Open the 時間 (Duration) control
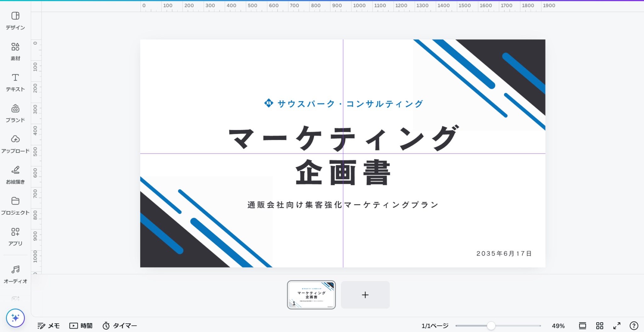644x332 pixels. click(81, 326)
